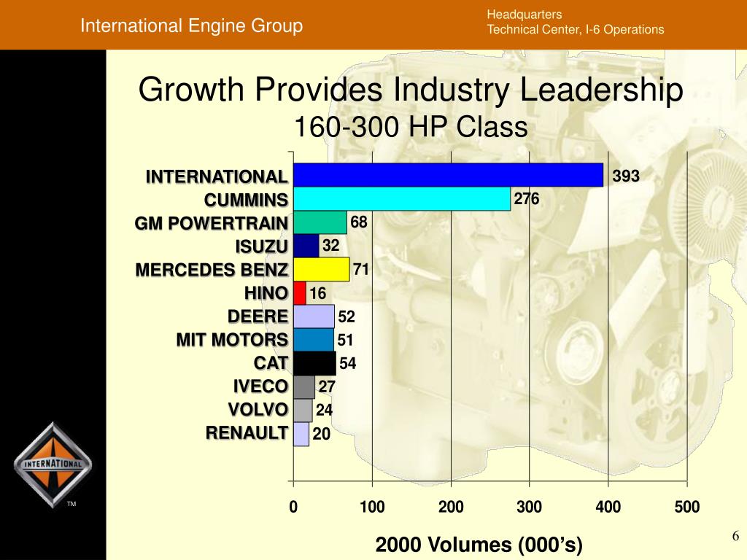Select the red HINO bar
Screen dimensions: 747x560
pyautogui.click(x=299, y=293)
